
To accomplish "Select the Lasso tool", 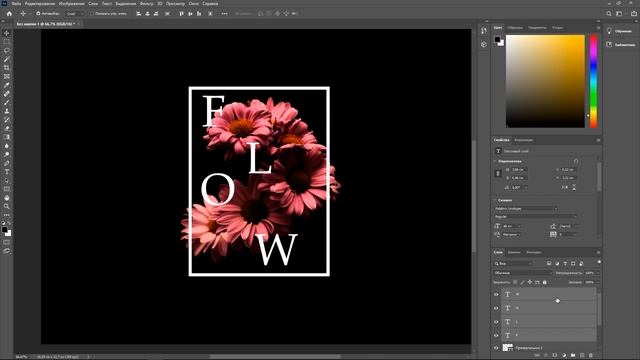I will (x=7, y=51).
